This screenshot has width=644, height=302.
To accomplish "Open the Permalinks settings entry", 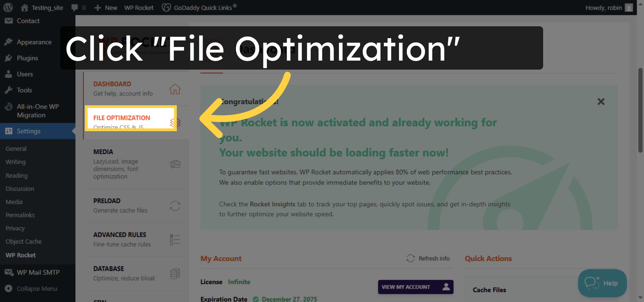I will coord(20,215).
